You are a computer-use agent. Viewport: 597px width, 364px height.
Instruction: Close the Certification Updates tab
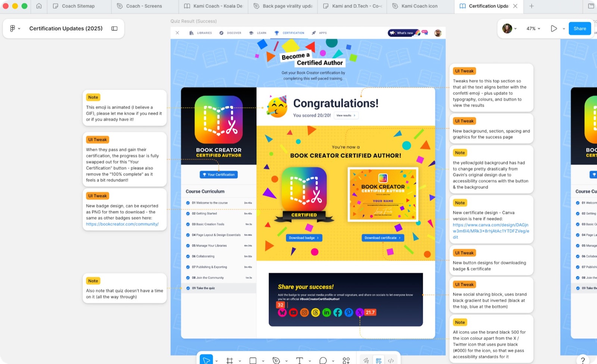pos(515,6)
